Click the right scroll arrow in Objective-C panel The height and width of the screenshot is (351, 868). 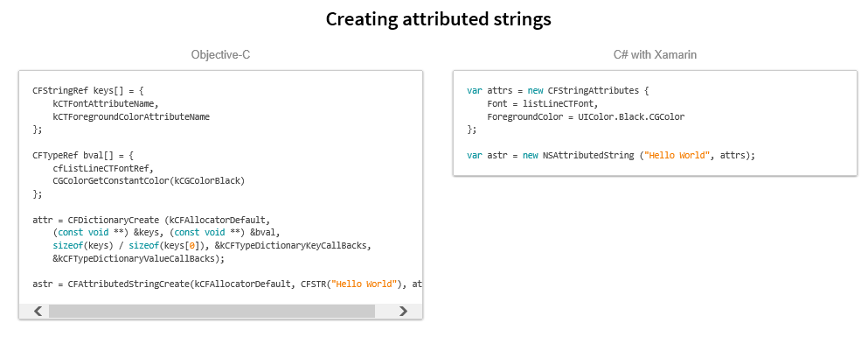(x=403, y=311)
